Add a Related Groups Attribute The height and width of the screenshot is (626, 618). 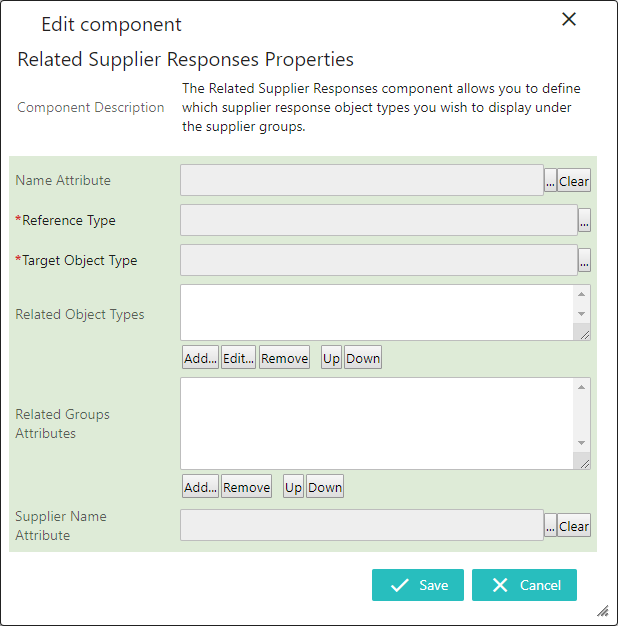click(x=200, y=486)
